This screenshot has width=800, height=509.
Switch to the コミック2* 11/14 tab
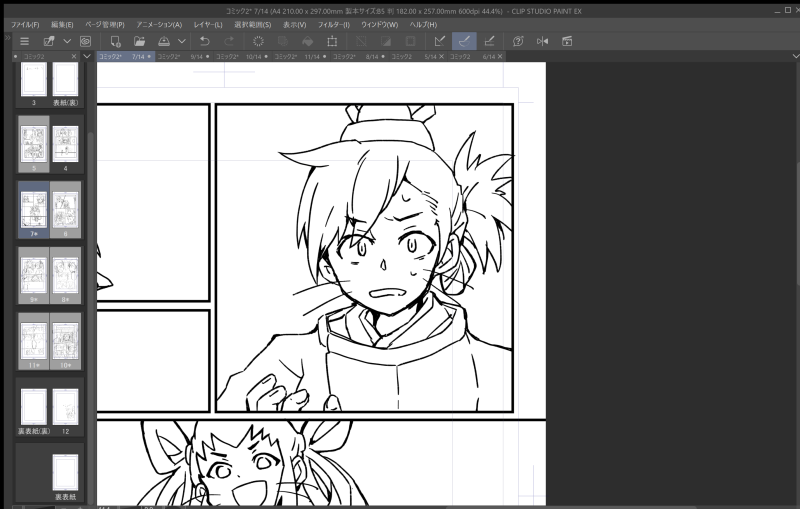coord(301,57)
